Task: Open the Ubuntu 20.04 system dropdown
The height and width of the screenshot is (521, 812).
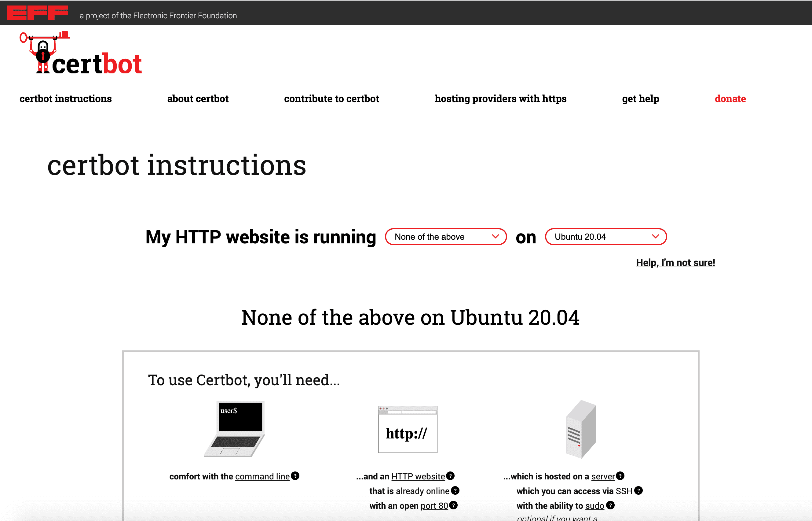Action: (605, 237)
